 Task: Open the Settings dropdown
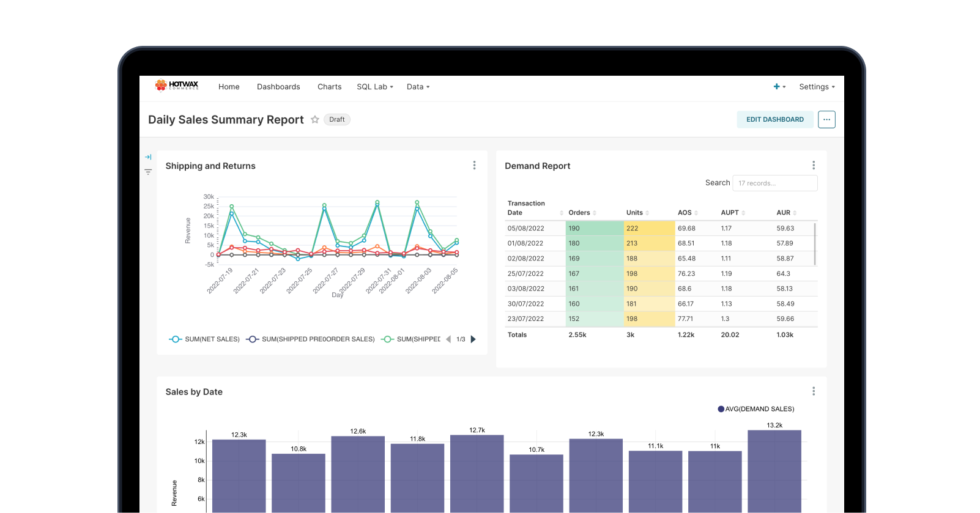[x=817, y=87]
